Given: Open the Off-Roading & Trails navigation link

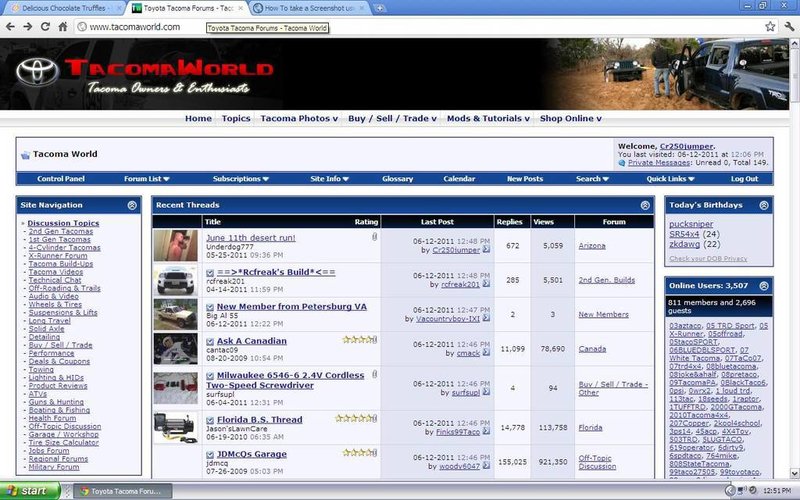Looking at the screenshot, I should pos(64,288).
